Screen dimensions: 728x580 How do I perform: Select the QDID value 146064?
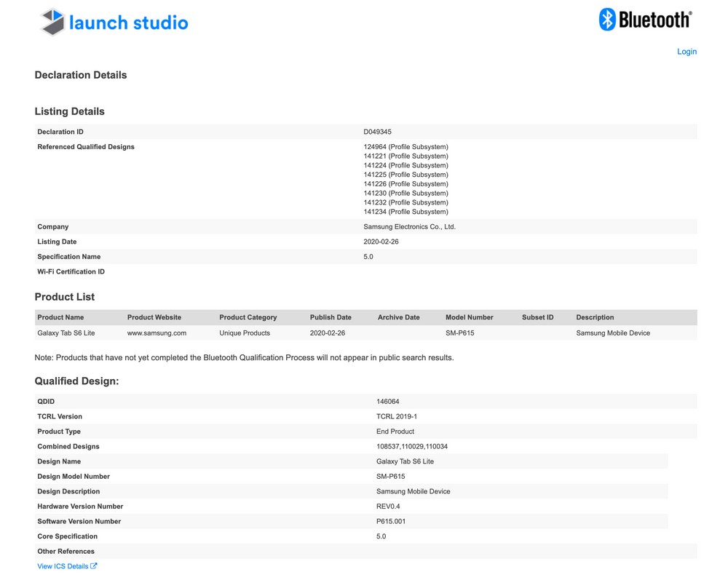coord(388,402)
